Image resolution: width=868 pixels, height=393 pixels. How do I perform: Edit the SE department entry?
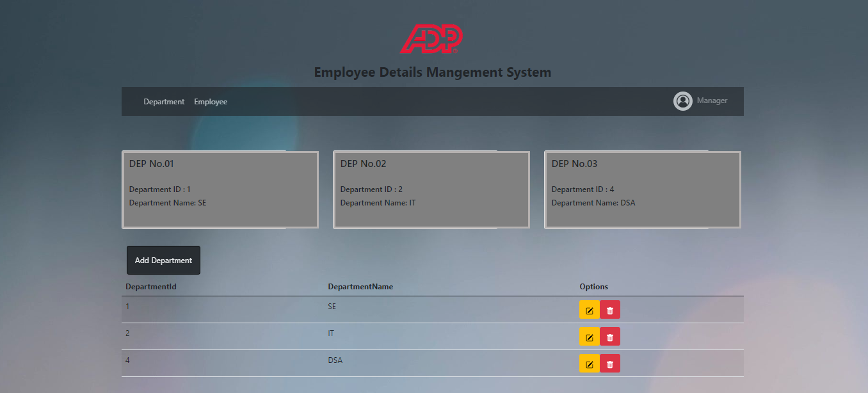pyautogui.click(x=589, y=309)
